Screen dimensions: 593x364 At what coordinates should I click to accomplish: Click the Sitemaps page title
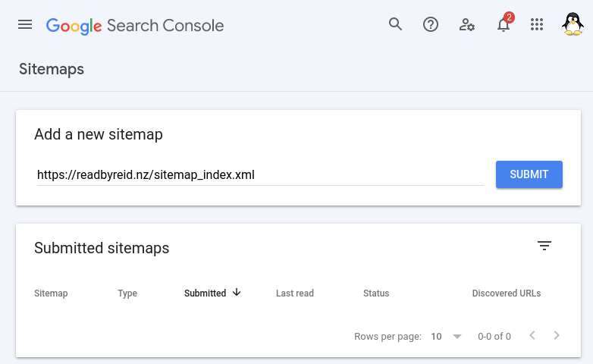point(52,69)
